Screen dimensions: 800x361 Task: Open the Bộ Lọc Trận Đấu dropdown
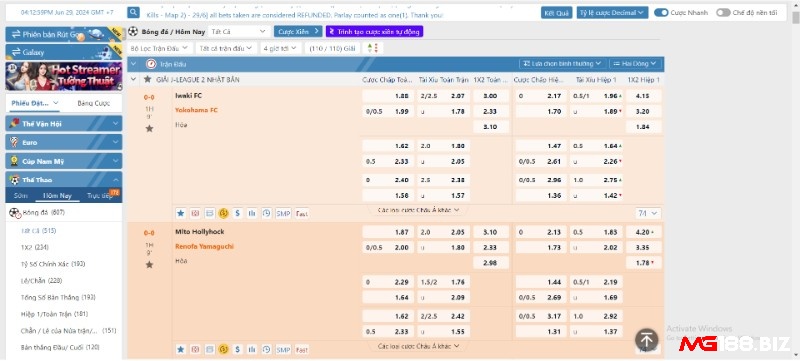point(160,48)
